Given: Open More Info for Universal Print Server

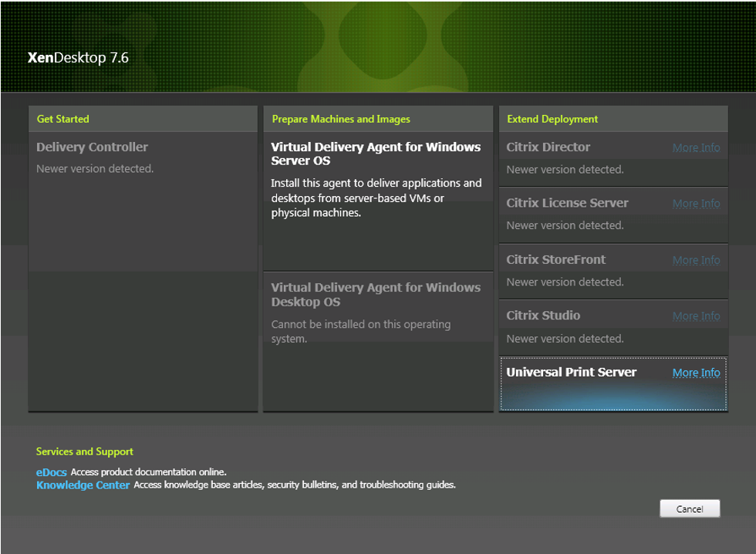Looking at the screenshot, I should coord(696,373).
